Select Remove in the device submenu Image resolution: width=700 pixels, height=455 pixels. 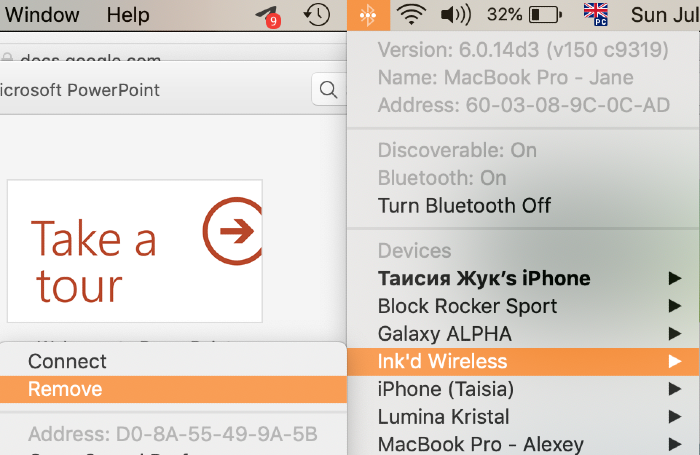[173, 389]
